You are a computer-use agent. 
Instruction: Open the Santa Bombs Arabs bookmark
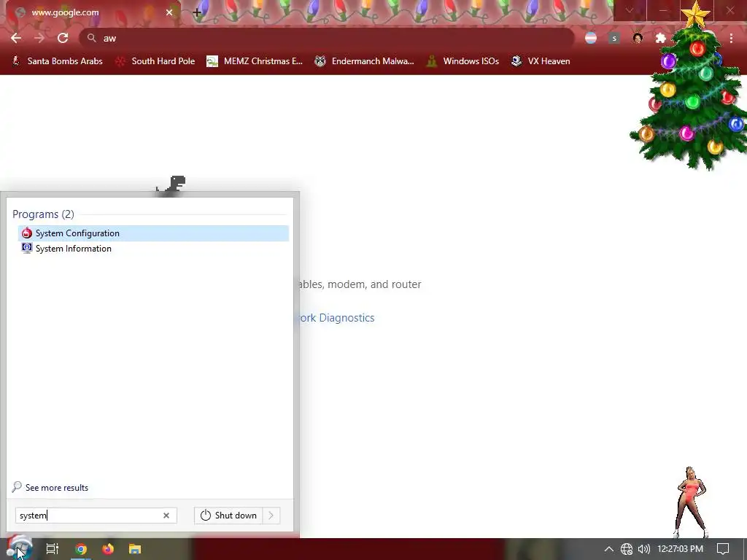(x=57, y=61)
